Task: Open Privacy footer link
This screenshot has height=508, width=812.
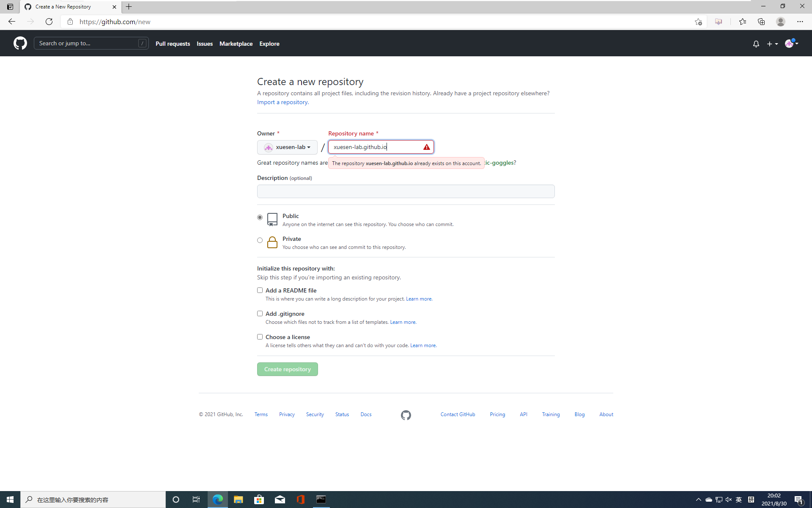Action: click(x=287, y=414)
